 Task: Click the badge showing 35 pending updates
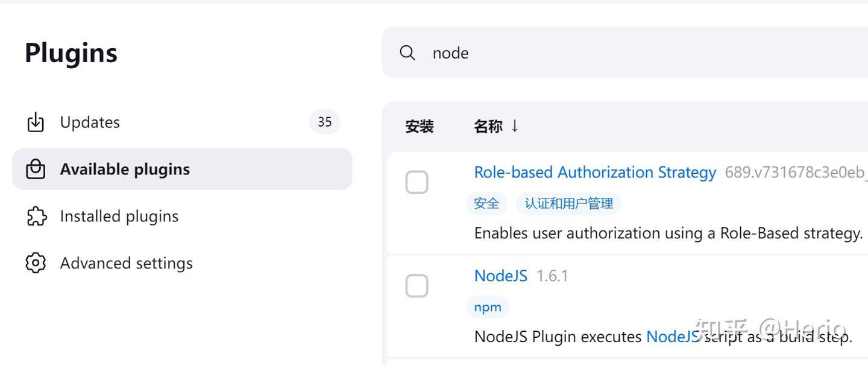pyautogui.click(x=324, y=122)
